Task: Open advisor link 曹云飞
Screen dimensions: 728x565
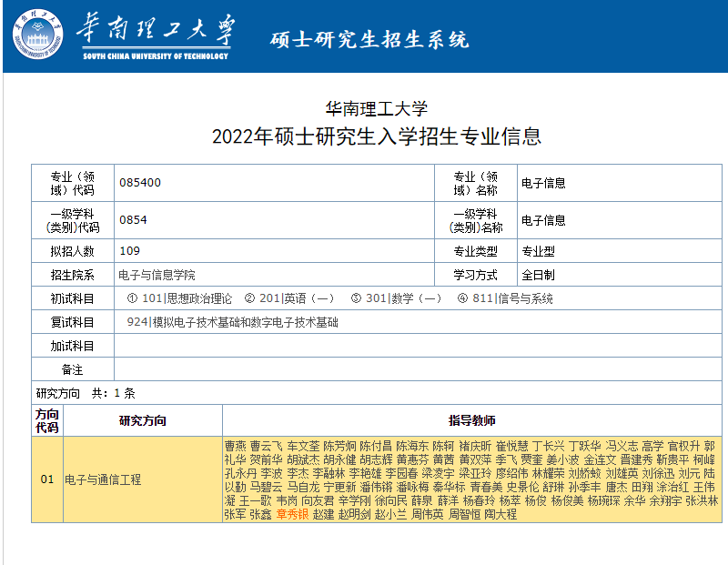Action: coord(266,446)
